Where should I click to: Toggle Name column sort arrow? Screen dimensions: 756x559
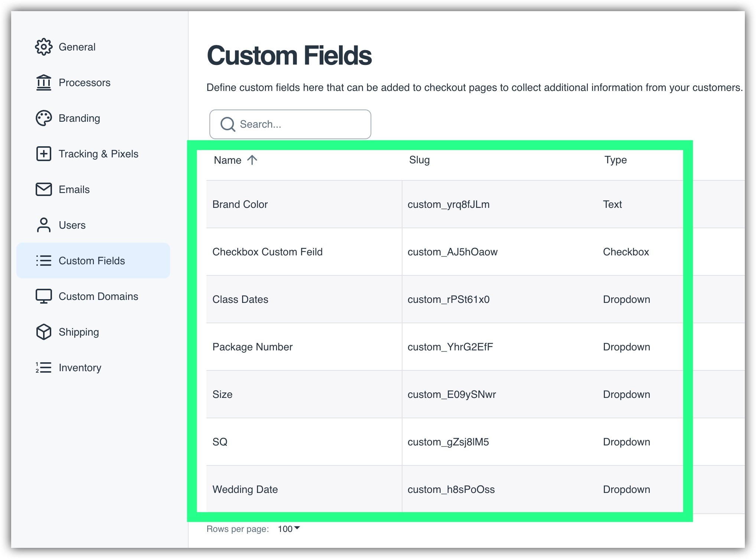coord(252,160)
